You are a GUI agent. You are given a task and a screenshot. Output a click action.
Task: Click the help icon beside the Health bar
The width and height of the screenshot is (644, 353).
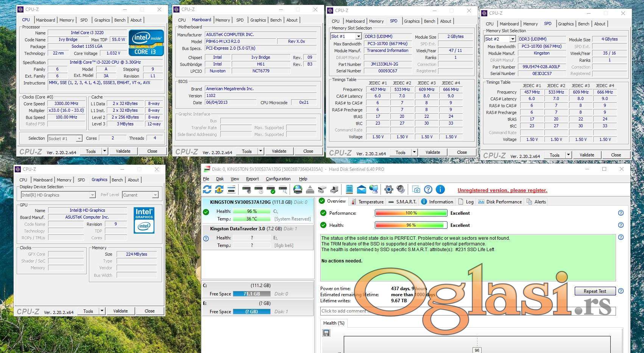pyautogui.click(x=621, y=225)
